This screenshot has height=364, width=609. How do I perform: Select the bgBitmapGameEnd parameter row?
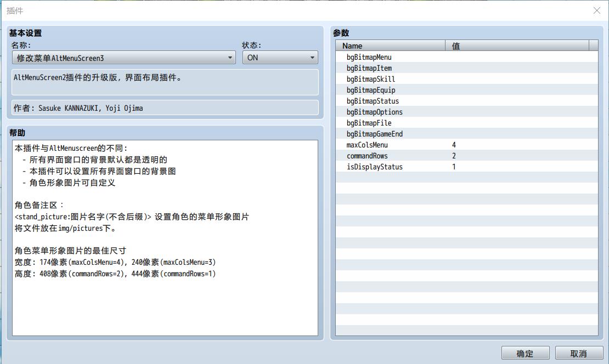pyautogui.click(x=466, y=134)
